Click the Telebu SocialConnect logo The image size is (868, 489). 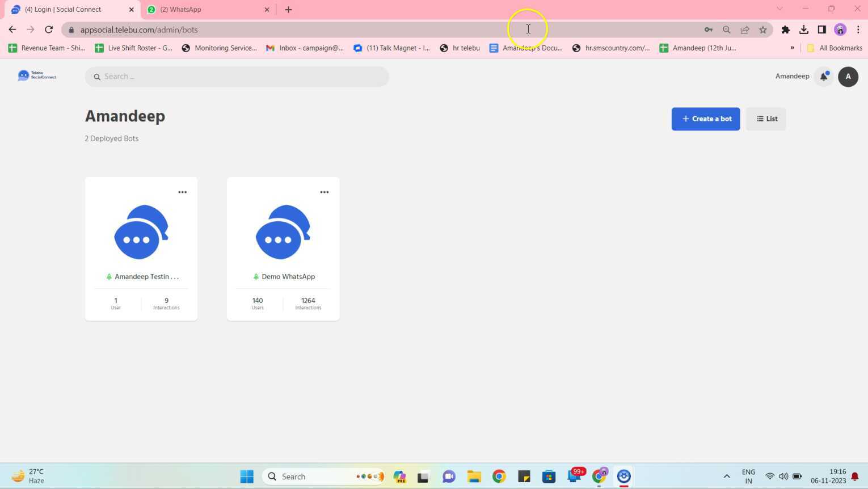37,75
